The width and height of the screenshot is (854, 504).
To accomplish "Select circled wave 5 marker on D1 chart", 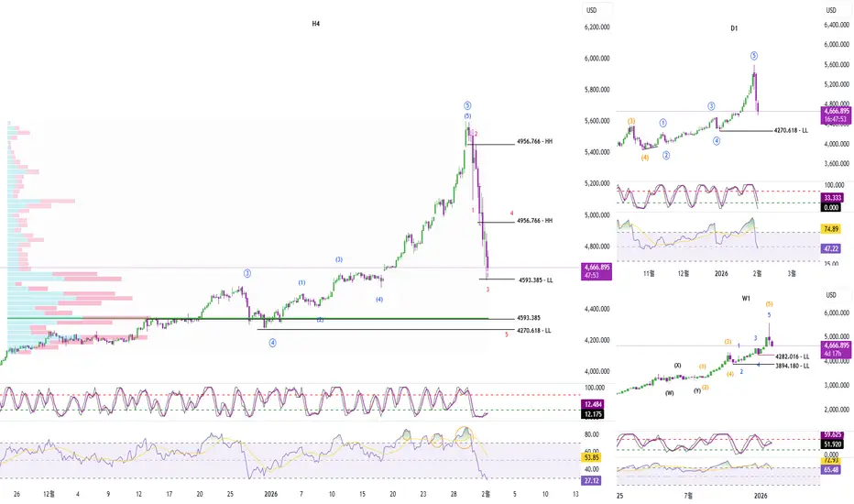I will pyautogui.click(x=754, y=56).
